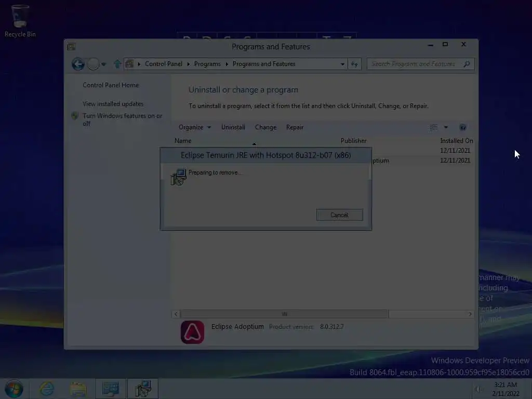
Task: Minimize the Programs and Features window
Action: coord(430,45)
